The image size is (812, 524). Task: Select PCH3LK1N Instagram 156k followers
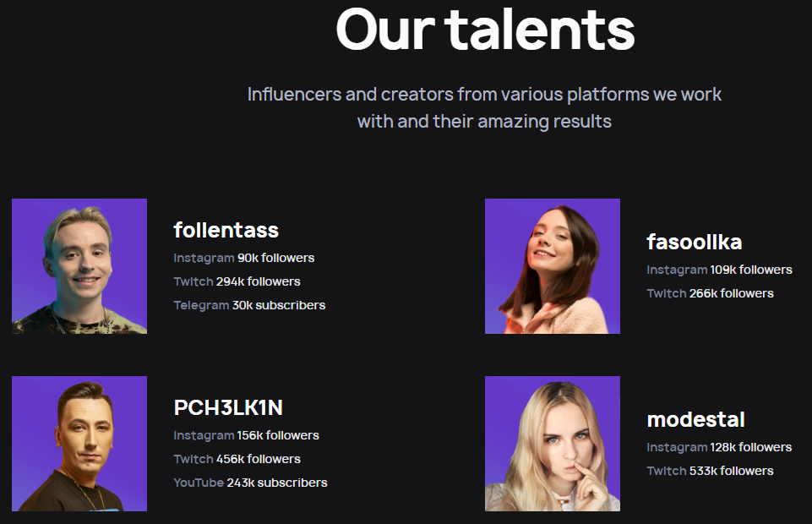click(247, 435)
